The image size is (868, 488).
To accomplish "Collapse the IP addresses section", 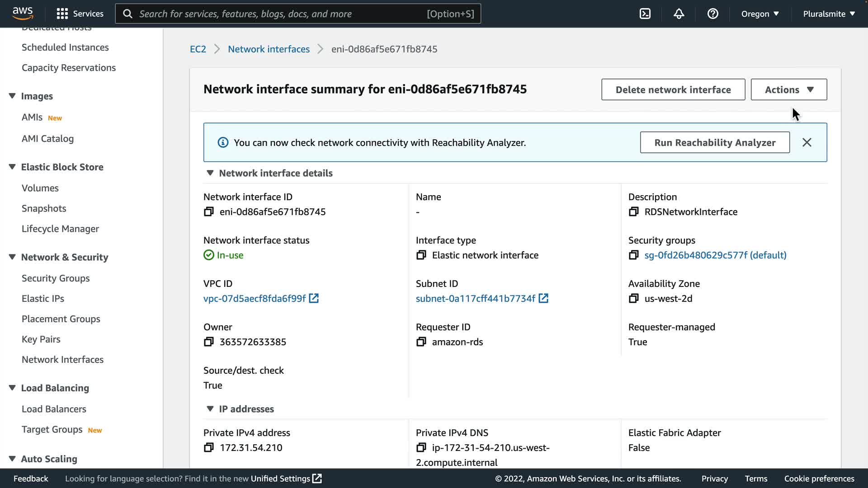I will [210, 409].
